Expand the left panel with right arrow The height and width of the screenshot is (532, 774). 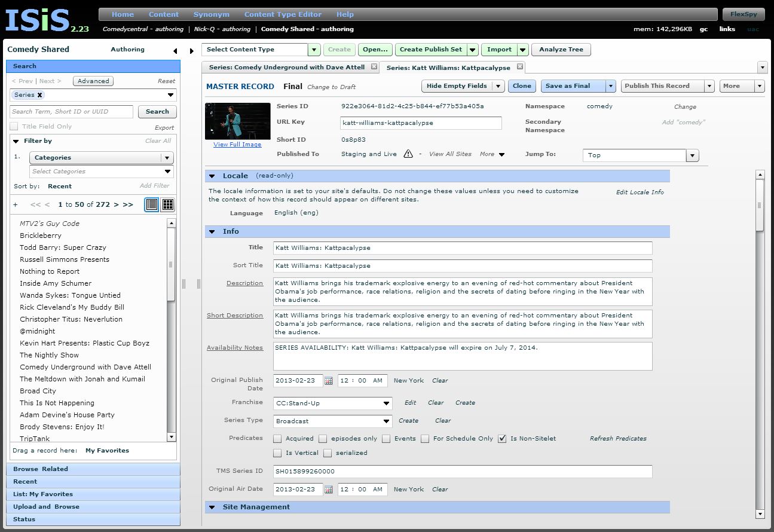pos(191,51)
